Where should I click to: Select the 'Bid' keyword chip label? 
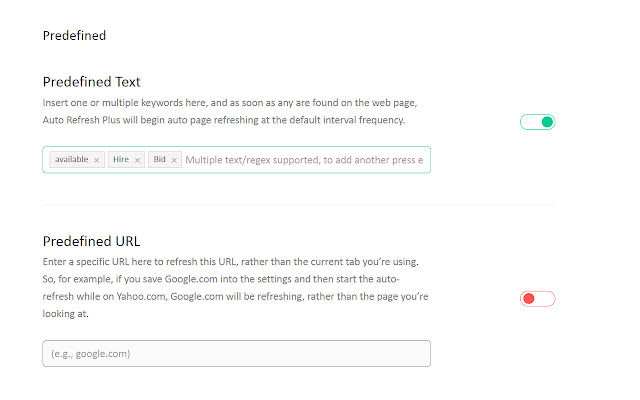(159, 160)
